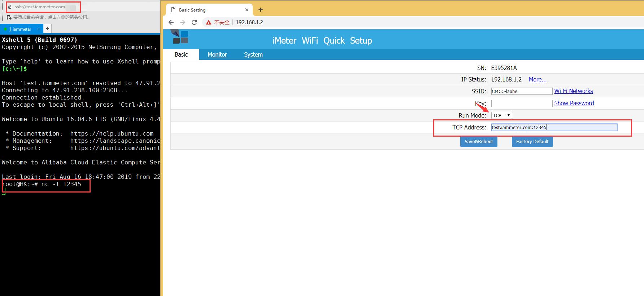Screen dimensions: 644x296
Task: Close the iammeter Xshell session tab
Action: coord(38,29)
